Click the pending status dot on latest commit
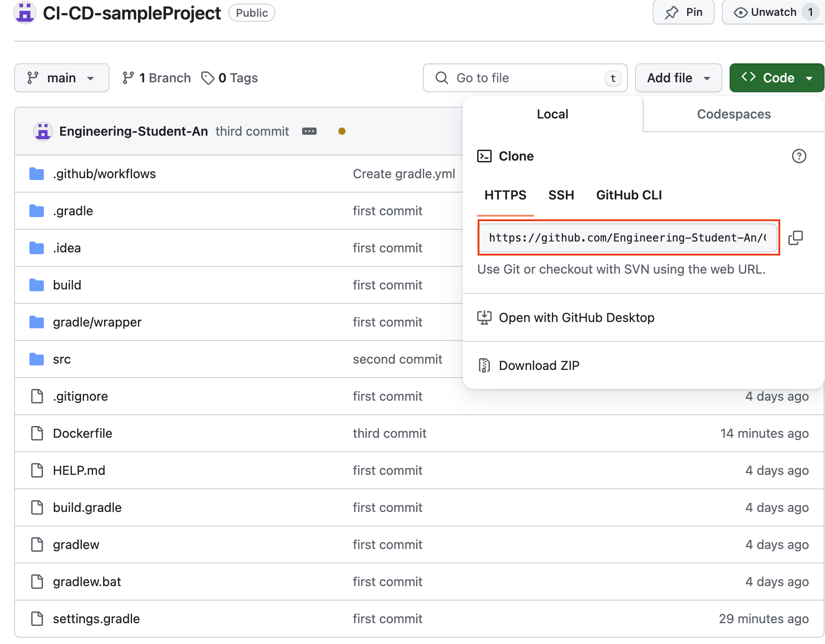825x644 pixels. pos(342,131)
